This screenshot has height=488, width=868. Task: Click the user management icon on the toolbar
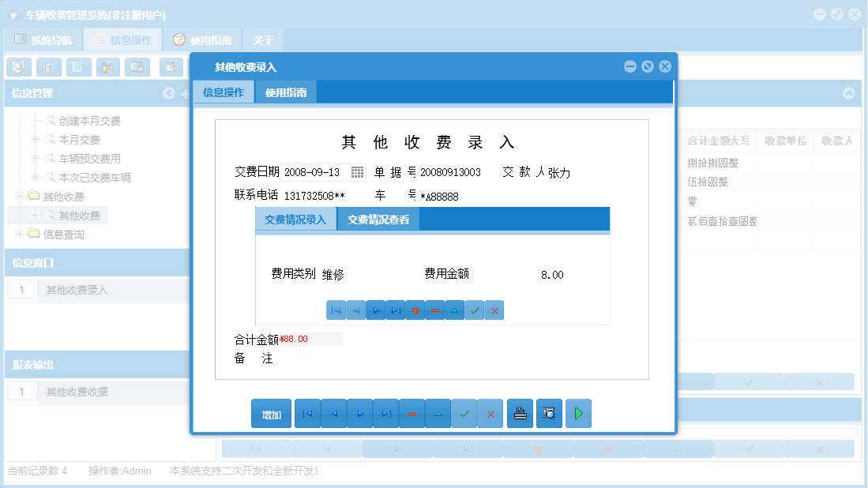(107, 67)
